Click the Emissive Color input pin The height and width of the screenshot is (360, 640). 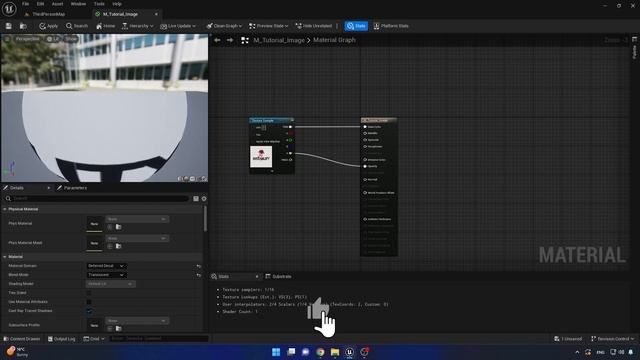[x=365, y=160]
